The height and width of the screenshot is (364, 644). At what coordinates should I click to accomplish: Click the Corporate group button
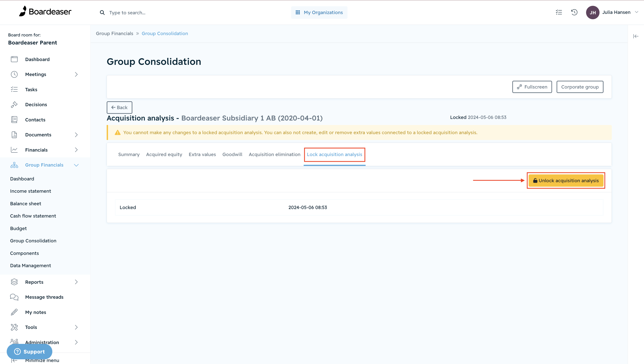pyautogui.click(x=580, y=87)
